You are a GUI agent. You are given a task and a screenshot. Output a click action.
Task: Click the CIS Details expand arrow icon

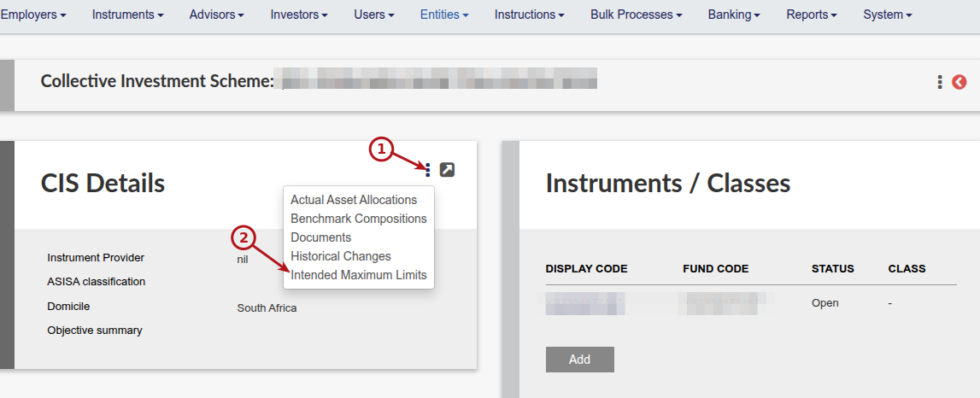(447, 169)
